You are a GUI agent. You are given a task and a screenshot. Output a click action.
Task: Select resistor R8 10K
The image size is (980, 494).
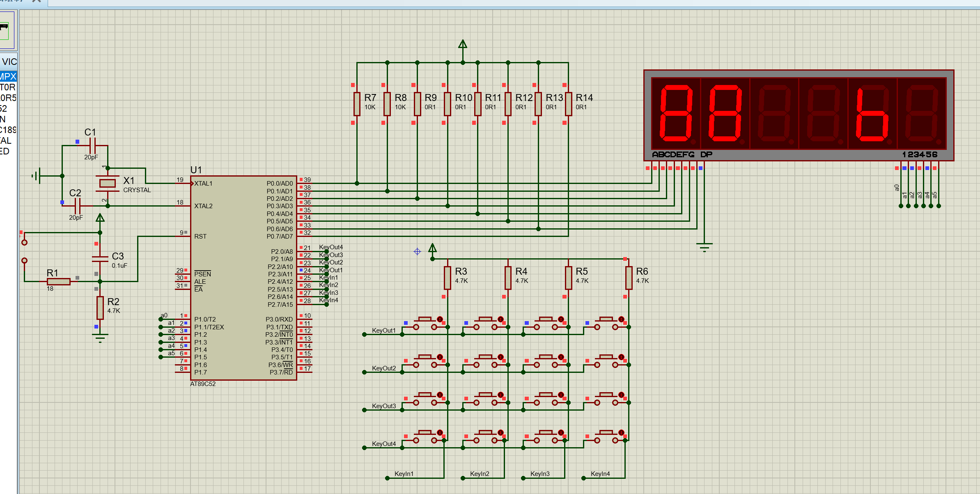coord(387,104)
